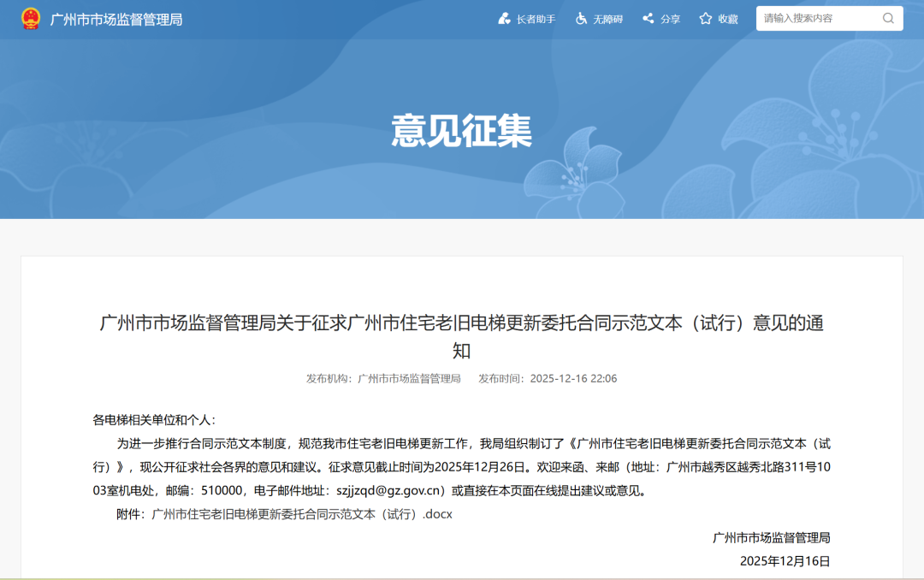Click the closing date 2025年12月16日
The width and height of the screenshot is (924, 580).
point(784,561)
